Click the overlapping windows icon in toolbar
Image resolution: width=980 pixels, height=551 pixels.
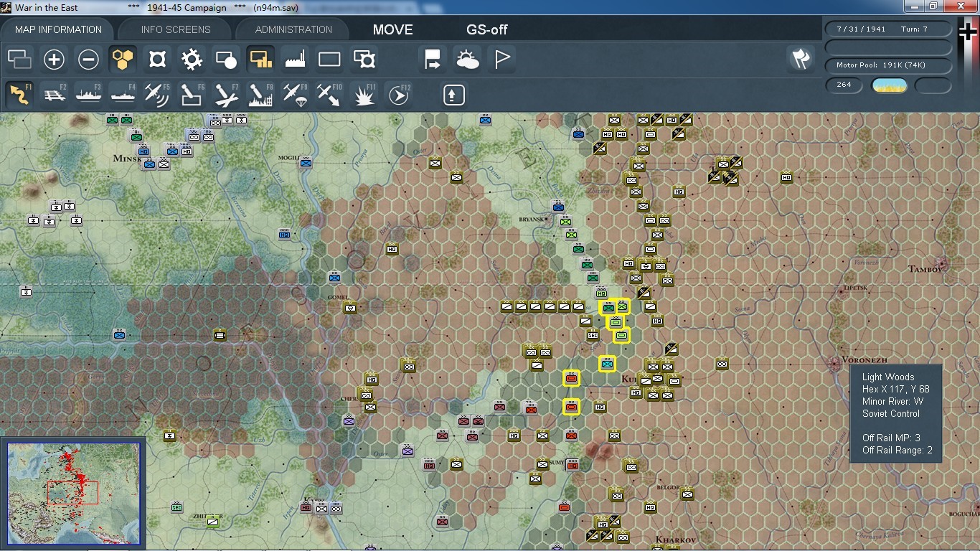click(x=19, y=60)
